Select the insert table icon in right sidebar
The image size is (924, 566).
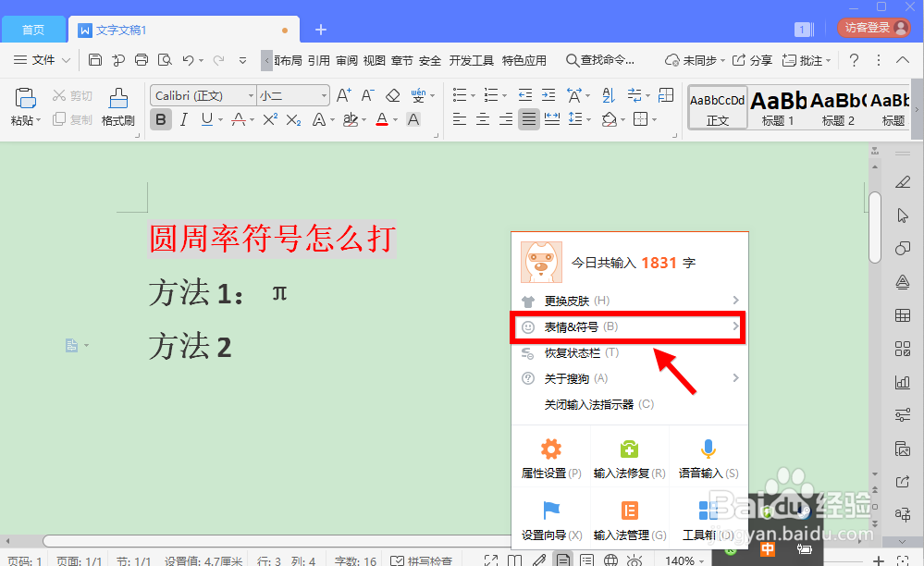click(x=903, y=315)
